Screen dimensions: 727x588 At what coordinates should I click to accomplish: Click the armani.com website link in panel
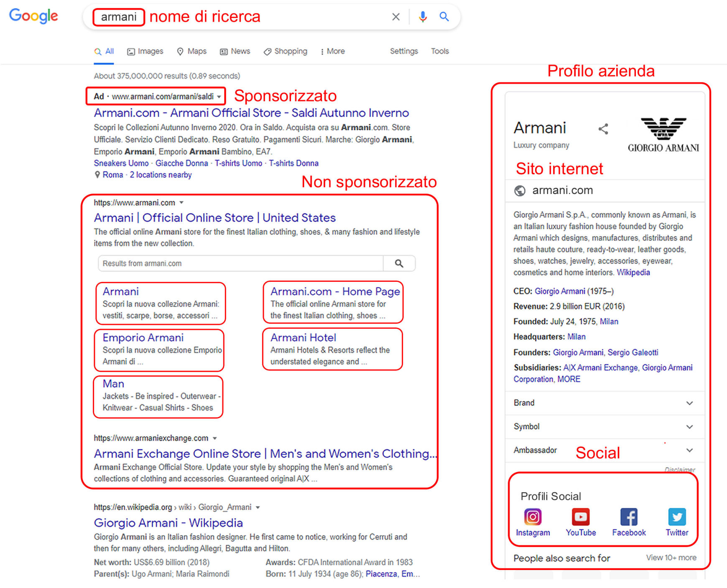[563, 190]
